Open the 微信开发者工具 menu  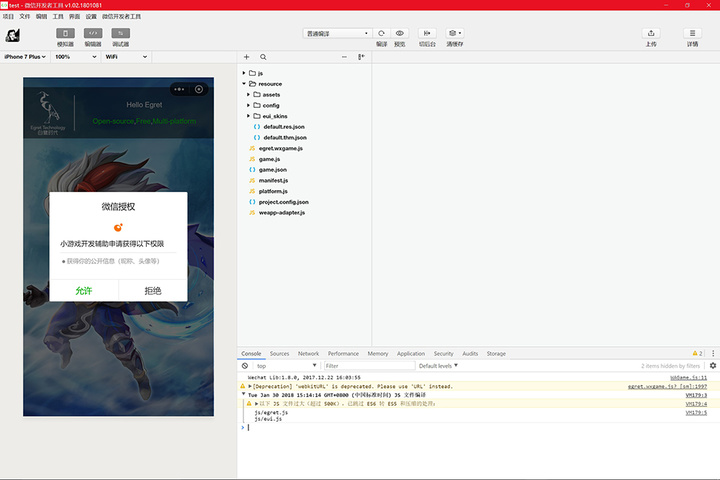pos(121,17)
